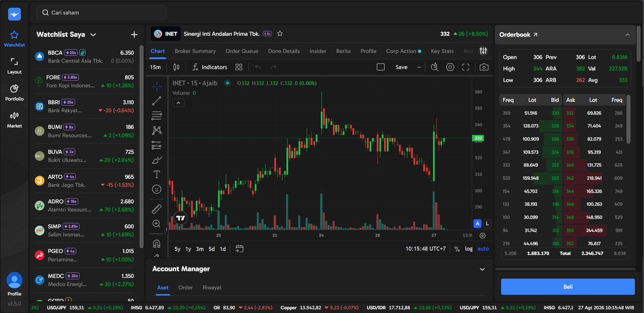The image size is (644, 313).
Task: Collapse the drawing toolbar side arrow
Action: point(166,229)
